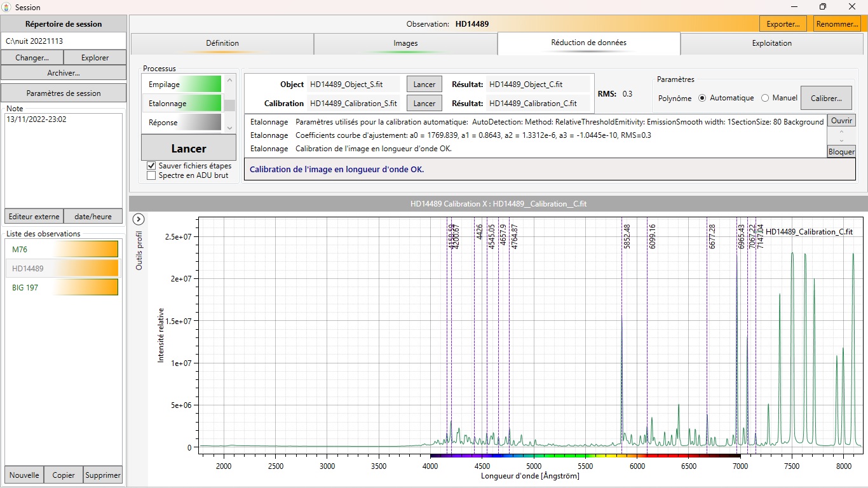Click Supprimer to delete the observation
The height and width of the screenshot is (488, 868).
tap(103, 475)
